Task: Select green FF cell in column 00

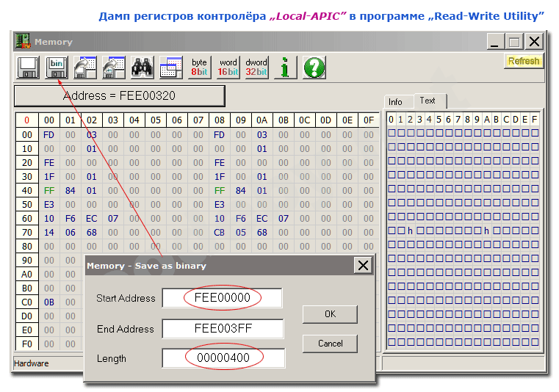Action: [x=48, y=191]
